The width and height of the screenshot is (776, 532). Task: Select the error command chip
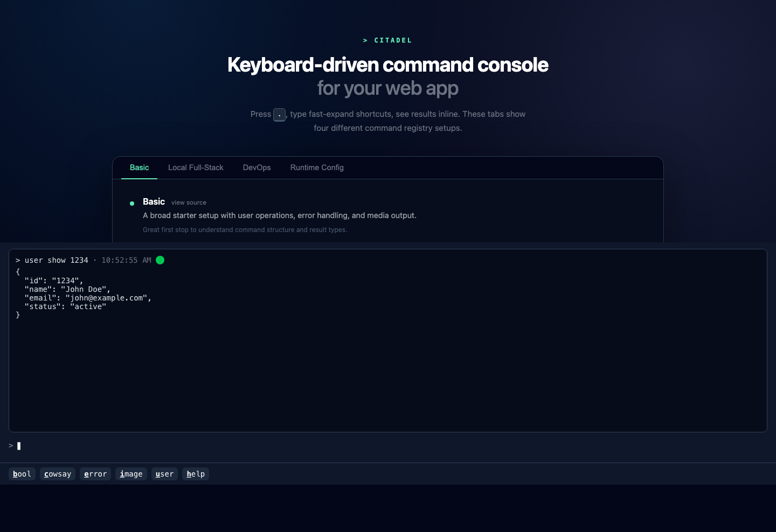[95, 474]
